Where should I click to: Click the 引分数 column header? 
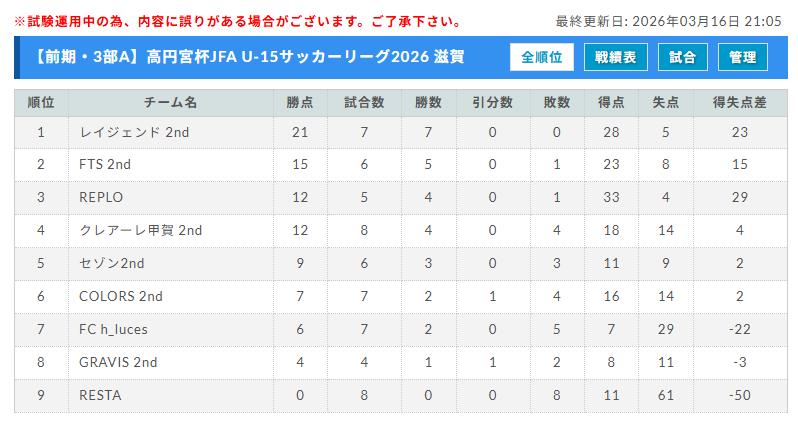point(492,103)
